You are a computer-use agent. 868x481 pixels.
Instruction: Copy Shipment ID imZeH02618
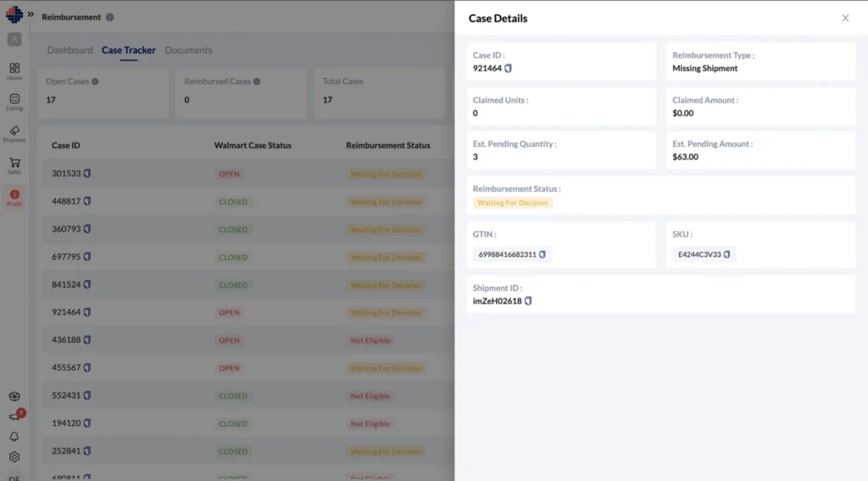coord(528,301)
